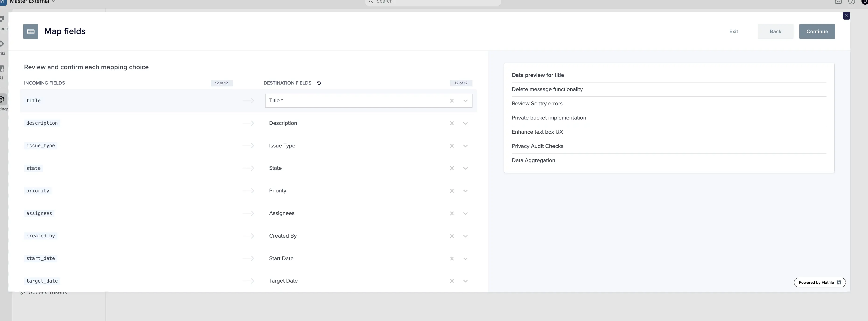Clear the Created By mapping

pyautogui.click(x=452, y=236)
